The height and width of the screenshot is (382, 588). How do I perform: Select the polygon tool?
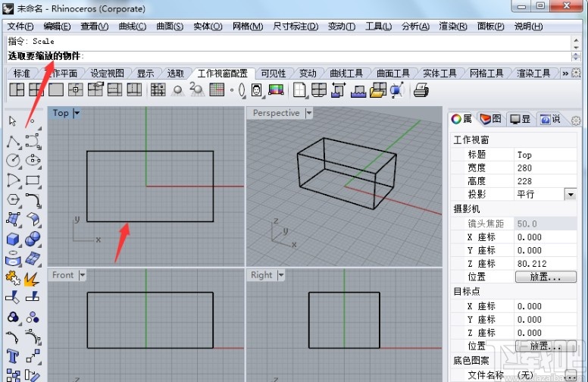pos(13,199)
